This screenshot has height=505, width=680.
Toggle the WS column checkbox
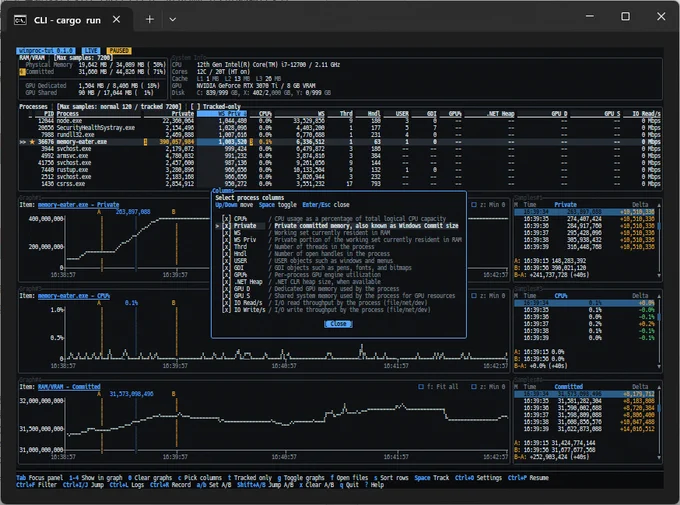click(x=226, y=233)
